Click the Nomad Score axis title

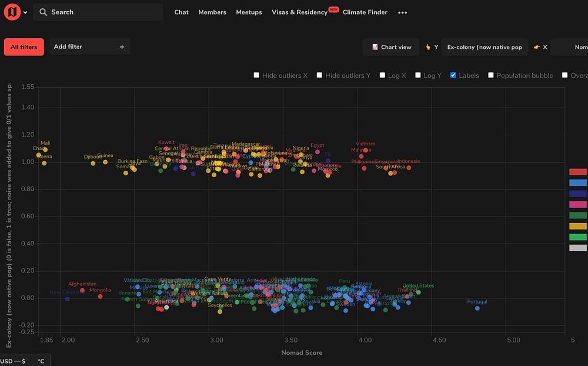302,352
